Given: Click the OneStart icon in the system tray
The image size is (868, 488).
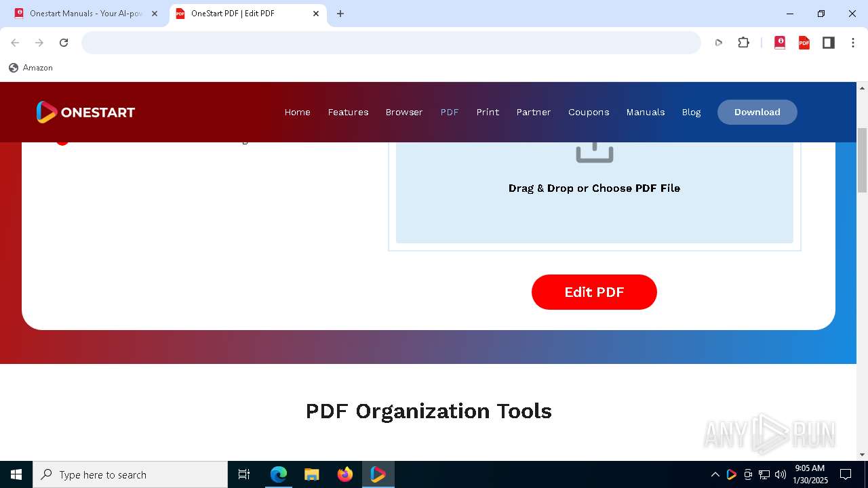Looking at the screenshot, I should [x=731, y=474].
